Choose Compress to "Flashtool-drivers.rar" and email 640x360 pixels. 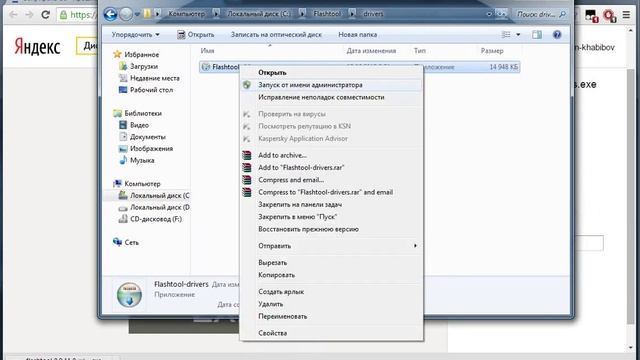click(331, 192)
